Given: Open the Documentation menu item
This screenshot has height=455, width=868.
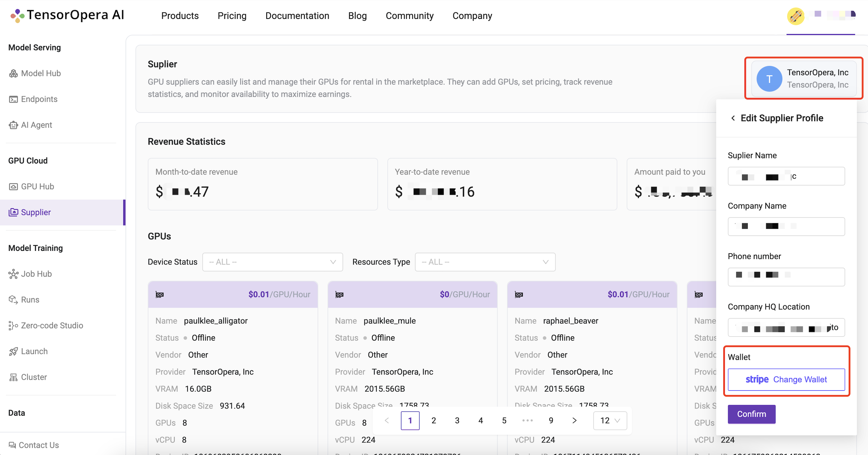Looking at the screenshot, I should tap(297, 15).
